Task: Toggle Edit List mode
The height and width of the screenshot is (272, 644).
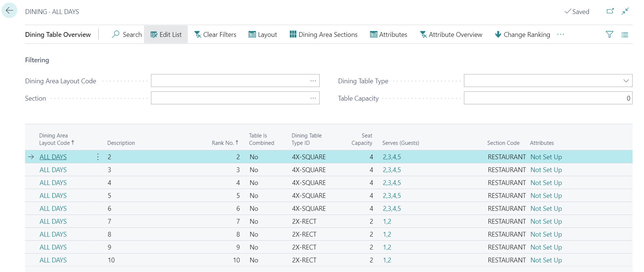Action: pyautogui.click(x=166, y=35)
